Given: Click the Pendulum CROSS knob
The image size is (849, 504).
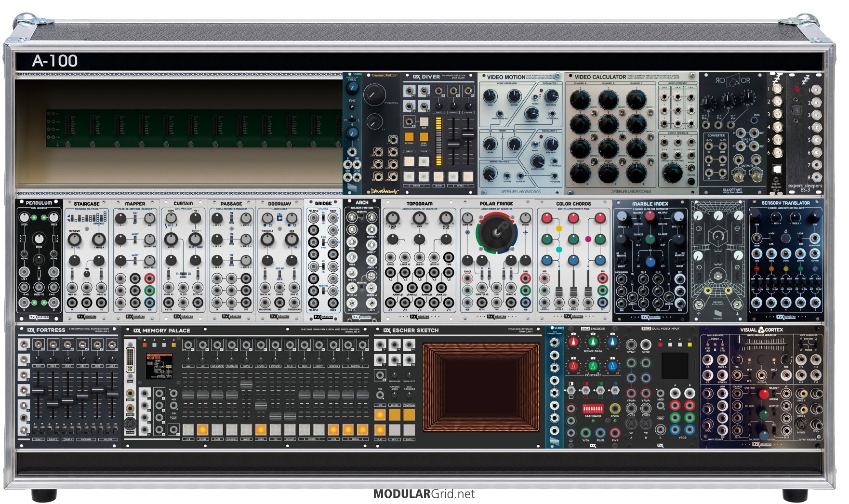Looking at the screenshot, I should click(39, 239).
